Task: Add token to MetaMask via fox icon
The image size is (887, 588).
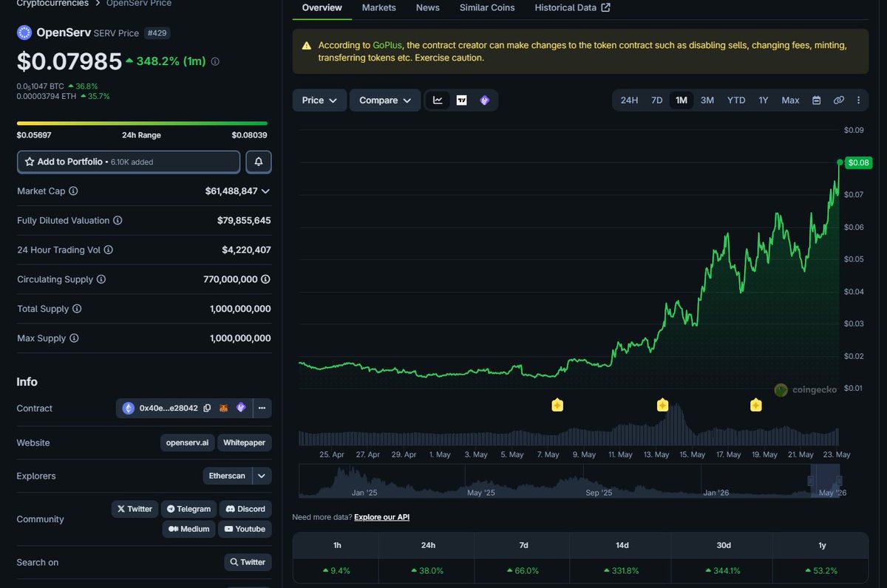Action: pos(224,408)
